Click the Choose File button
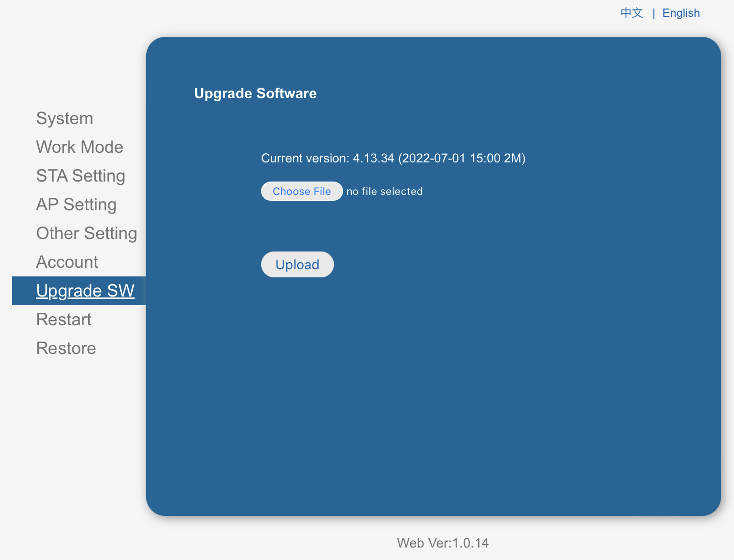Screen dimensions: 734x560 coord(302,191)
